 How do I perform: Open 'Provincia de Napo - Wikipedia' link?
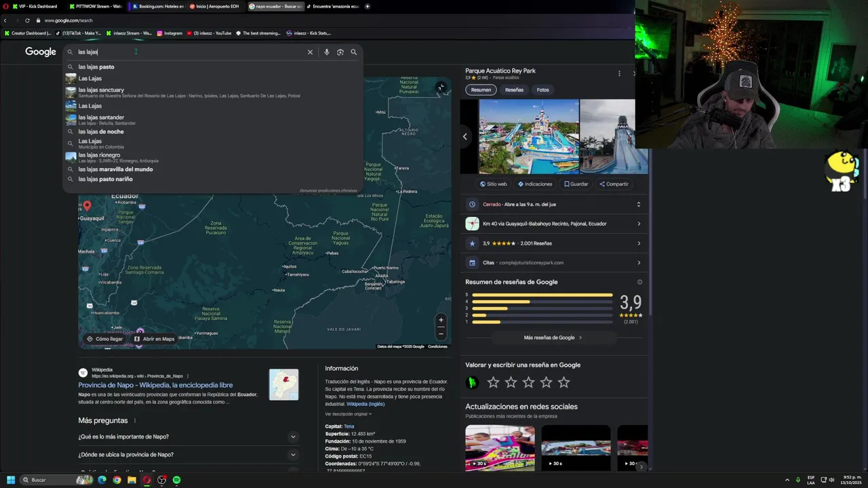(x=155, y=385)
